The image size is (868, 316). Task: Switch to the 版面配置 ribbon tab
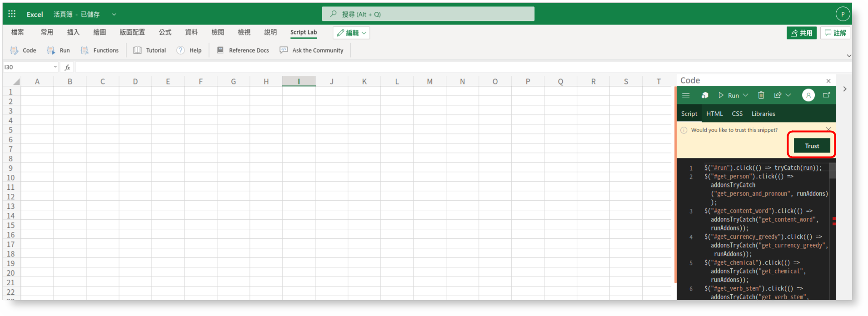click(x=132, y=32)
